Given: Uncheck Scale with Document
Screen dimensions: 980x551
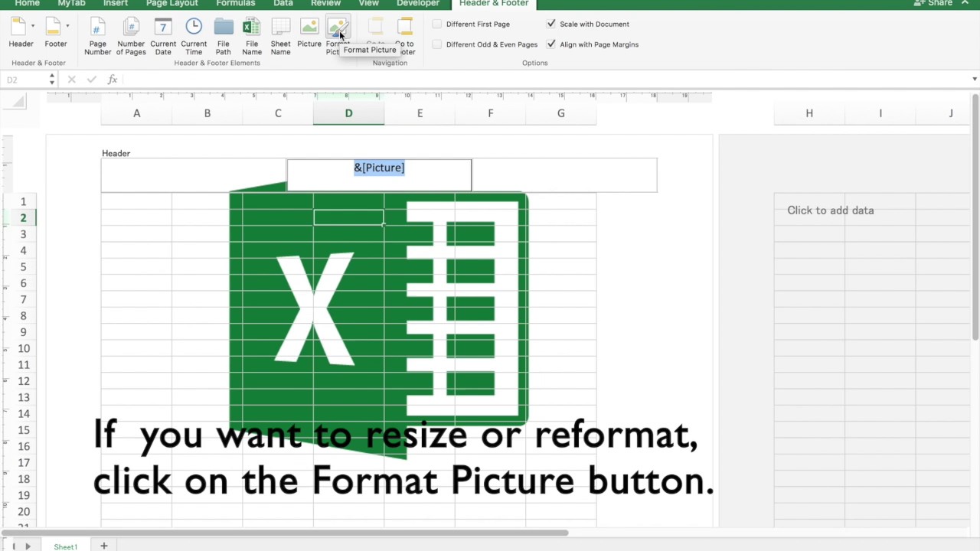Looking at the screenshot, I should [x=551, y=24].
